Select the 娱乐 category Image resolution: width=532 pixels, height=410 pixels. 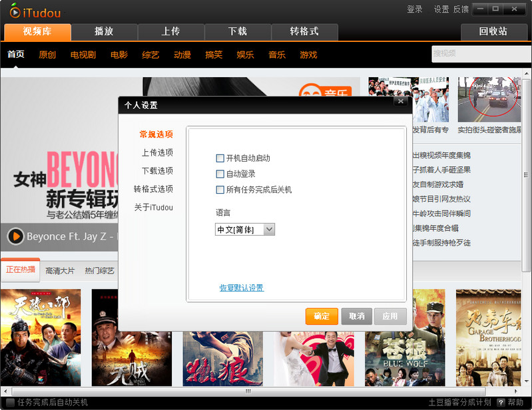(245, 55)
